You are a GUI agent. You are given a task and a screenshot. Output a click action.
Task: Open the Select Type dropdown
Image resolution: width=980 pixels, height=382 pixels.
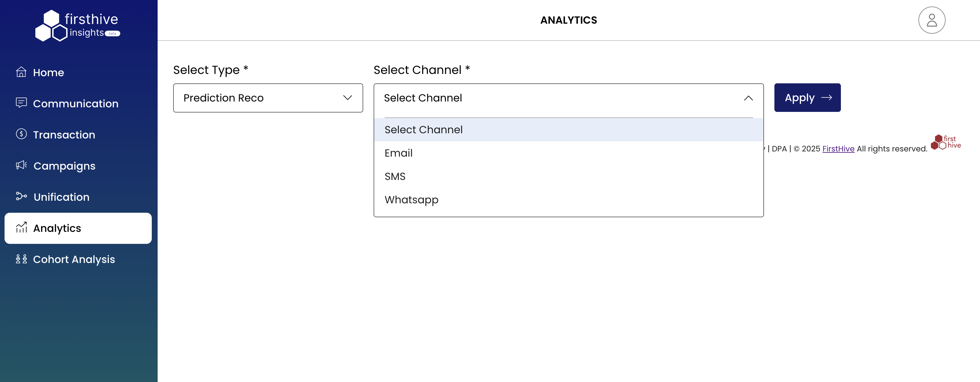(268, 98)
